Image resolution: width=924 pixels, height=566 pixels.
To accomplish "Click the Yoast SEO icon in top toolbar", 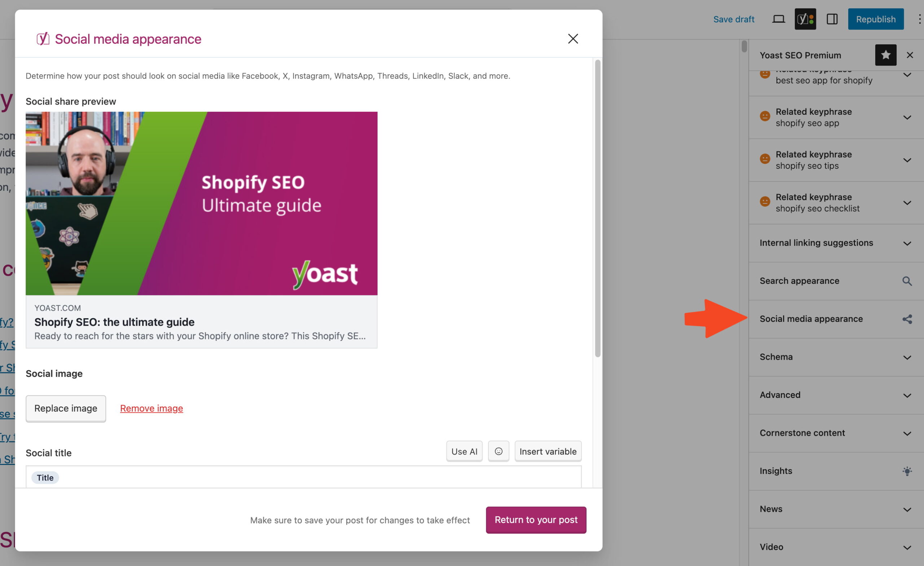I will click(x=805, y=19).
